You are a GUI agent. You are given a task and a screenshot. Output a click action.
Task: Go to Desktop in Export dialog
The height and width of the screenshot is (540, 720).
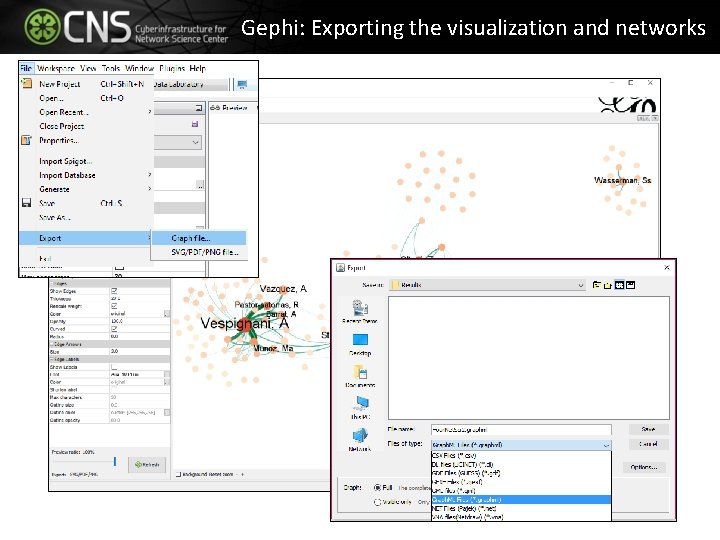tap(360, 344)
